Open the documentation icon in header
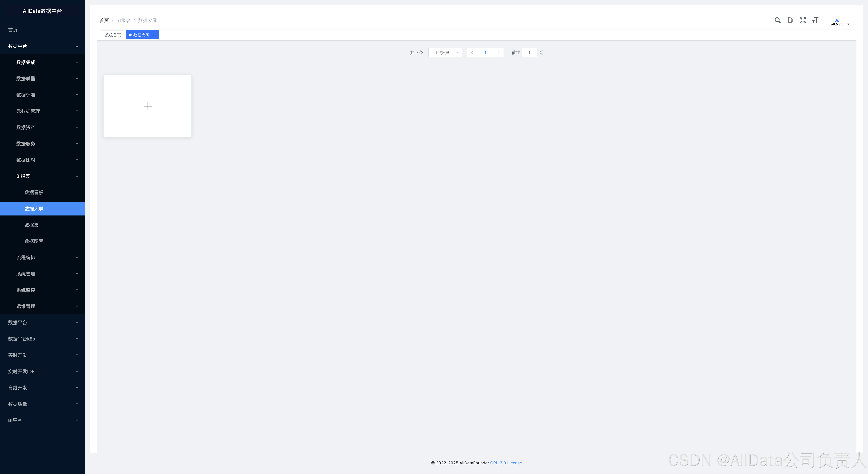 click(790, 20)
